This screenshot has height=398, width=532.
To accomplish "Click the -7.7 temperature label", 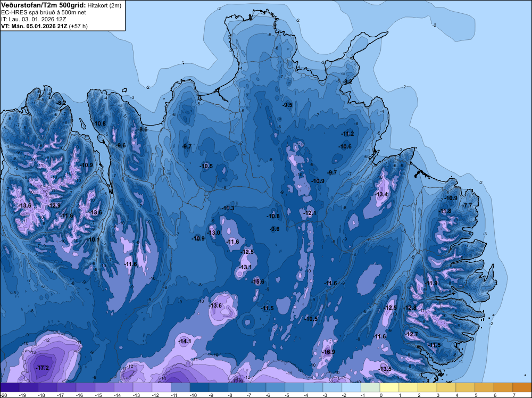I will pos(467,205).
